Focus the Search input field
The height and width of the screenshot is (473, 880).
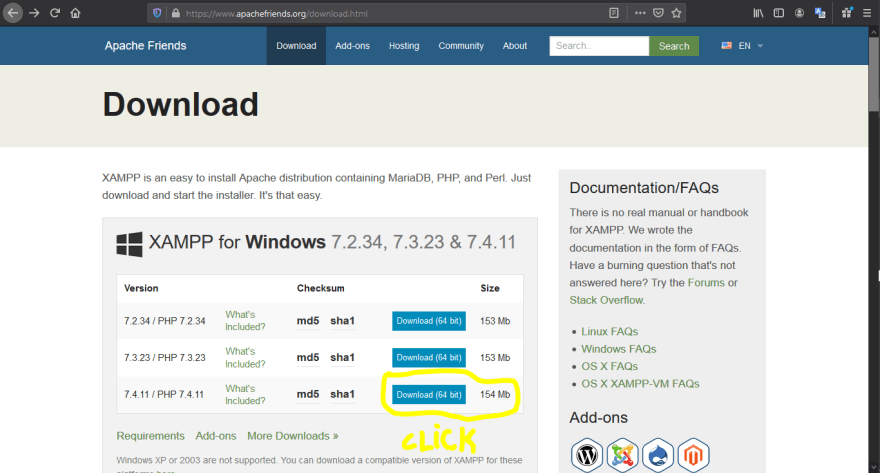599,46
